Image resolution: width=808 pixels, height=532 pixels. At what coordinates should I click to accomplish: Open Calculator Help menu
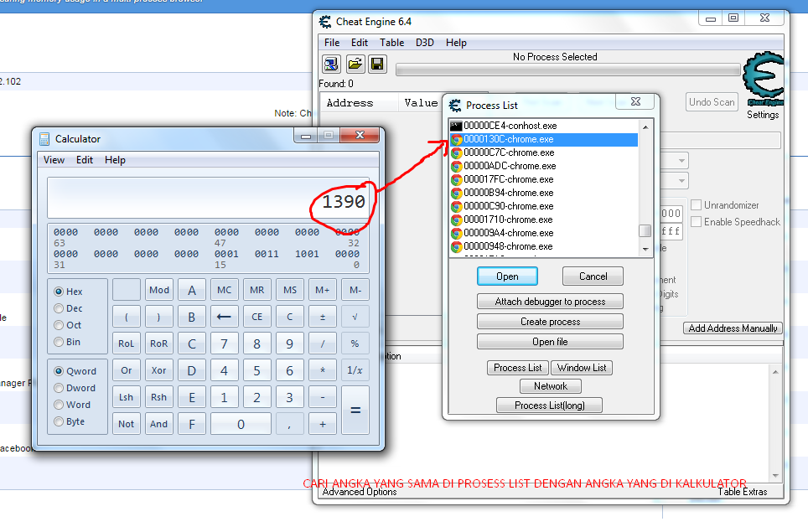pos(115,160)
